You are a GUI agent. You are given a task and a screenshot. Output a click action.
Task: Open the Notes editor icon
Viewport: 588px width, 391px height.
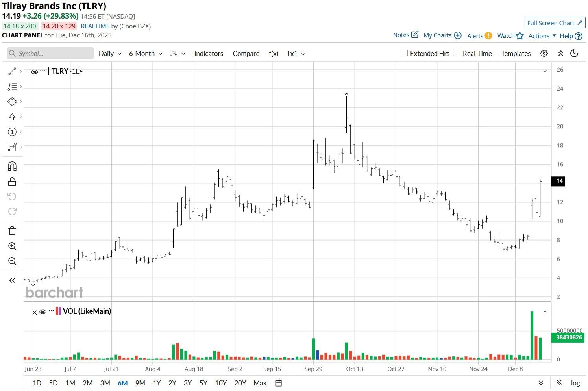pyautogui.click(x=415, y=35)
